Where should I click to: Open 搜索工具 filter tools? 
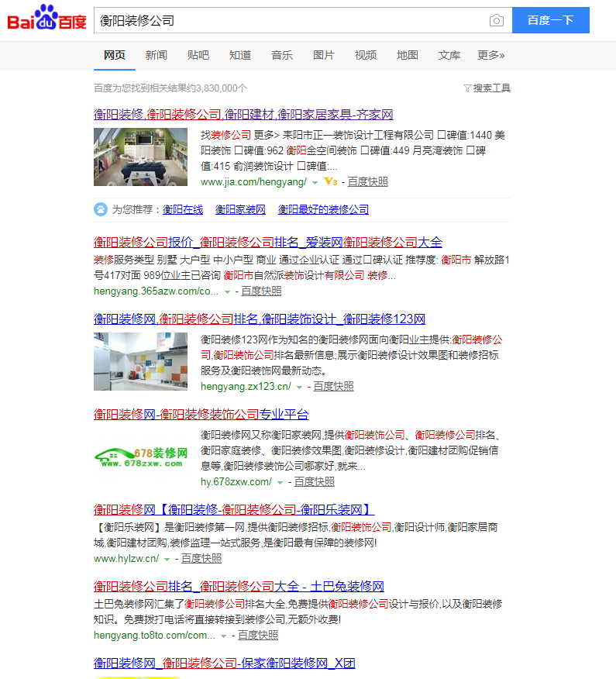487,88
